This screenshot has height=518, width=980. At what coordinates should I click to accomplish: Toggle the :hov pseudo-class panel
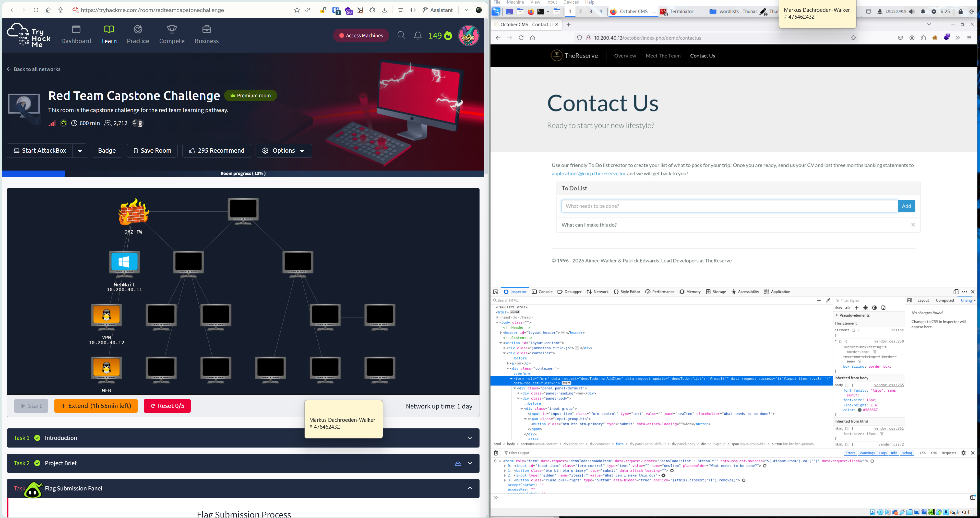click(x=839, y=308)
